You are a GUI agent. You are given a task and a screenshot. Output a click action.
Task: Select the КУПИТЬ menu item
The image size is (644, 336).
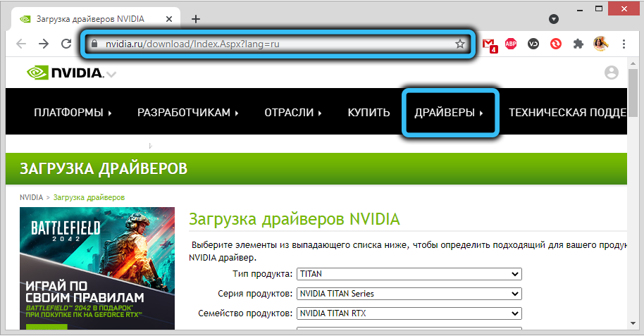click(x=369, y=113)
